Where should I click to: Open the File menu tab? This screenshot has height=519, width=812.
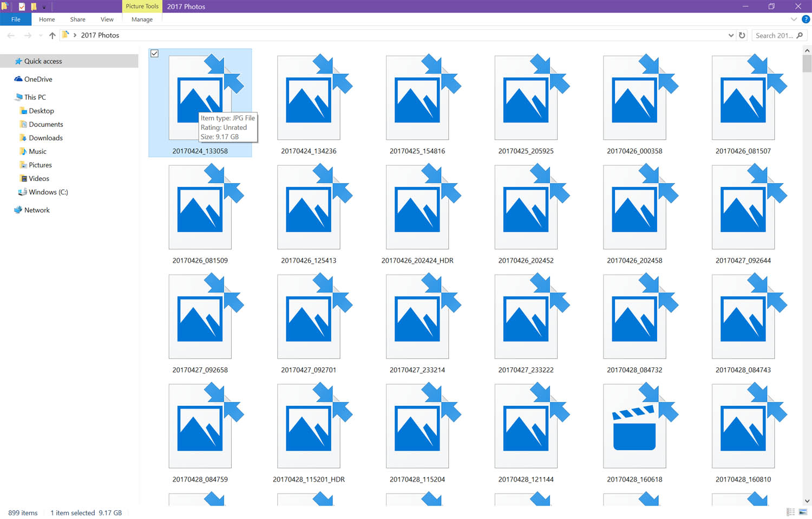pos(16,19)
